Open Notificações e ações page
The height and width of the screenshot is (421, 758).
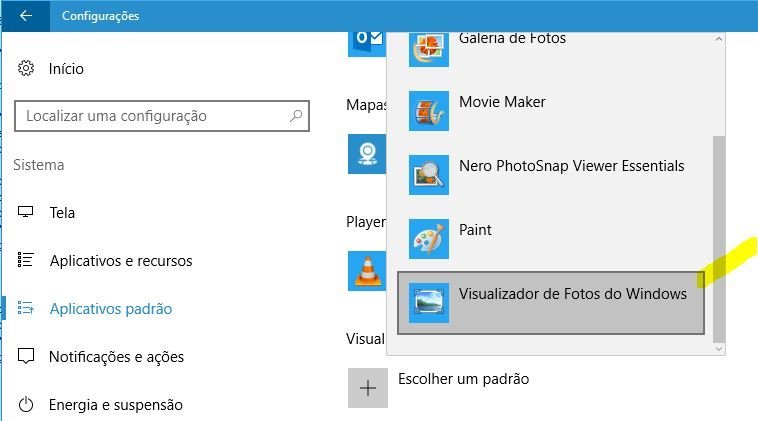pos(117,357)
